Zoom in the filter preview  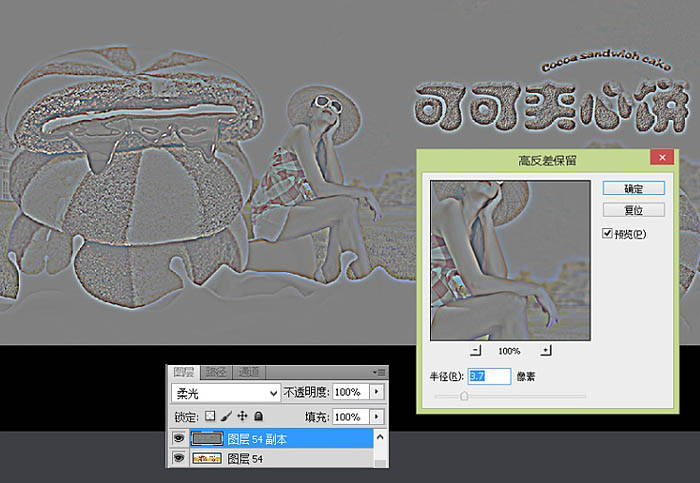coord(546,350)
